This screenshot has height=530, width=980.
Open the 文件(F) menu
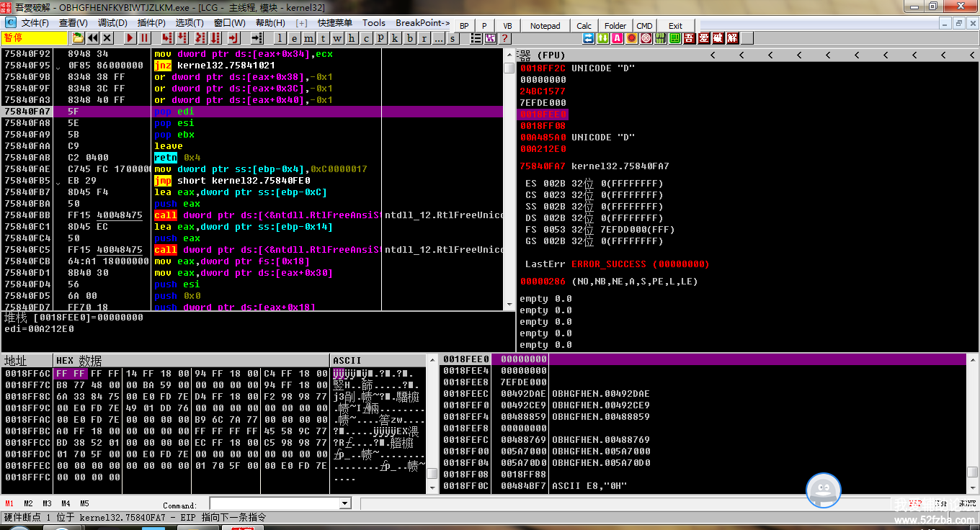pyautogui.click(x=35, y=22)
